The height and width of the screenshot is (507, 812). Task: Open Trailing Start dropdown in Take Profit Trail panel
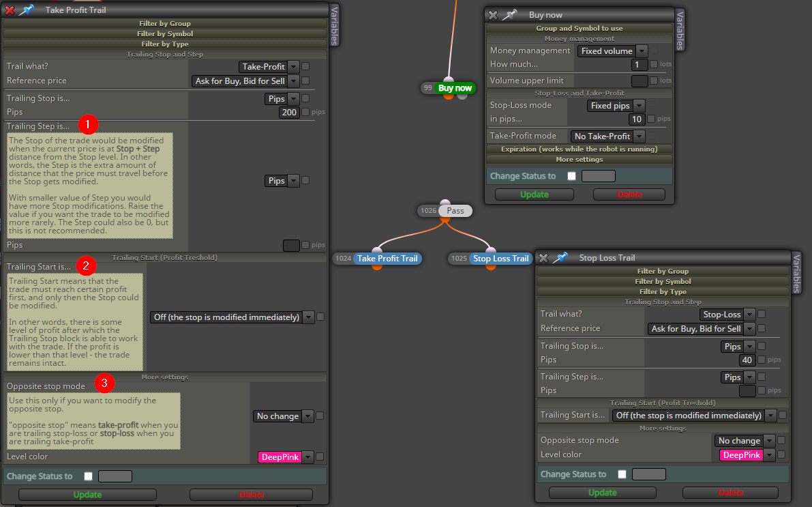(232, 317)
